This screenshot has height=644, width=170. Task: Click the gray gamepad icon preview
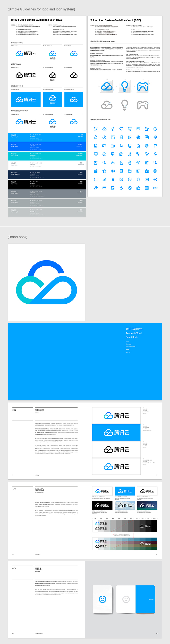143,105
